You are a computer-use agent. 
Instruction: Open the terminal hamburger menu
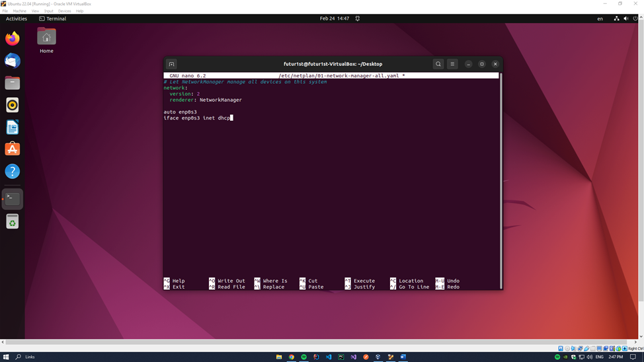(452, 64)
